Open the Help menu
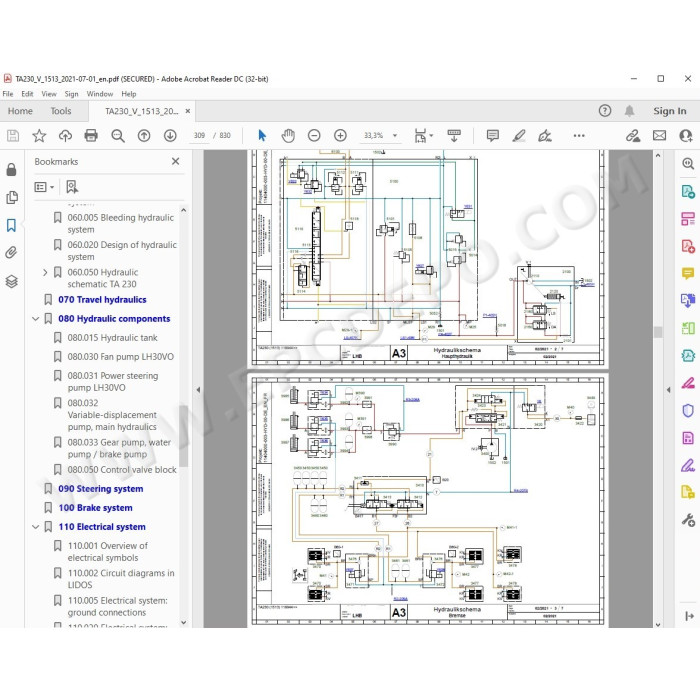Screen dimensions: 700x700 129,94
